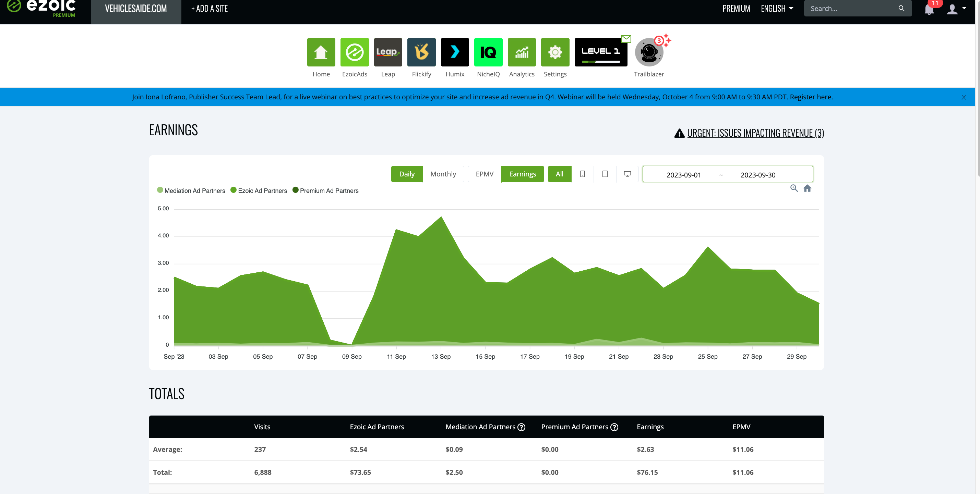This screenshot has width=980, height=494.
Task: Switch chart to Monthly view
Action: click(443, 174)
